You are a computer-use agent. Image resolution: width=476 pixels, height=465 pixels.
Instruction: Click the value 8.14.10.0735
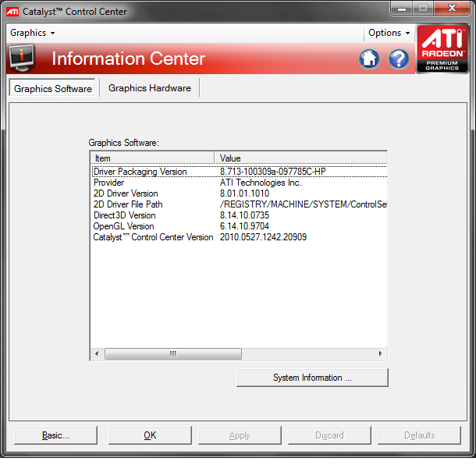click(244, 215)
